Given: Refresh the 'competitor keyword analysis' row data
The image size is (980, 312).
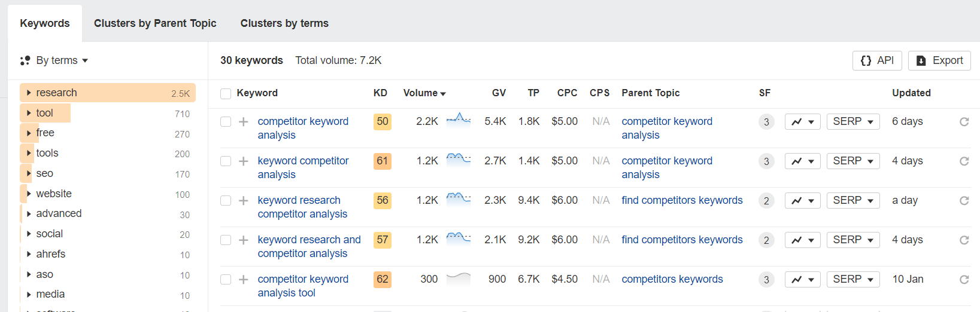Looking at the screenshot, I should click(964, 122).
